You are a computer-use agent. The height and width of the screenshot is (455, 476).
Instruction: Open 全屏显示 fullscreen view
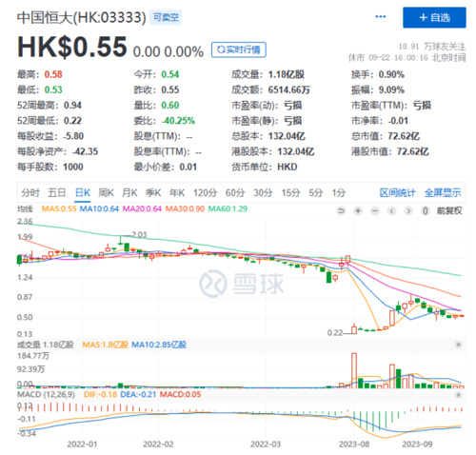click(443, 192)
